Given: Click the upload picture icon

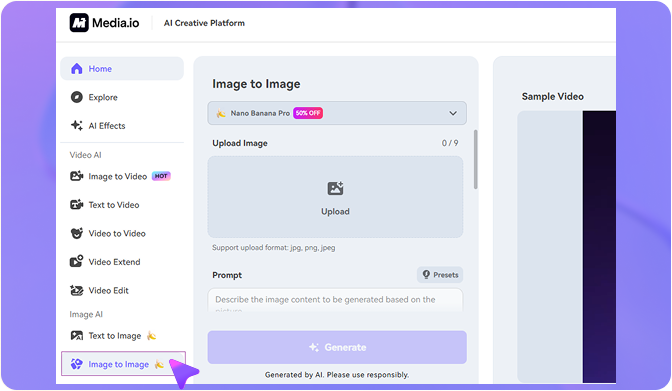Looking at the screenshot, I should [335, 188].
